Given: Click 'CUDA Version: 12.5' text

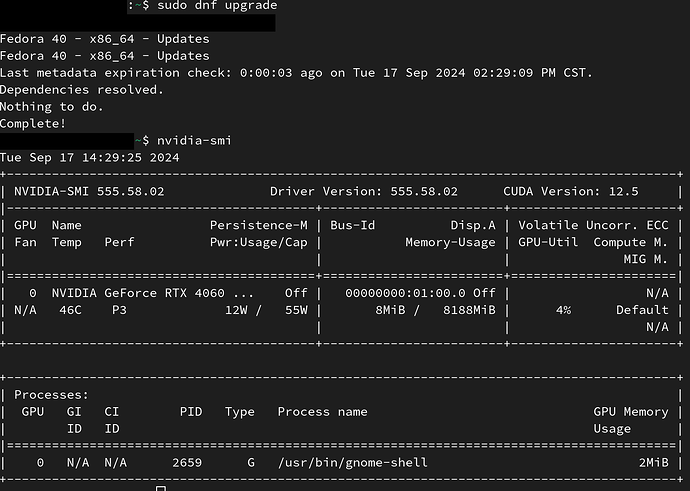Looking at the screenshot, I should (x=571, y=191).
